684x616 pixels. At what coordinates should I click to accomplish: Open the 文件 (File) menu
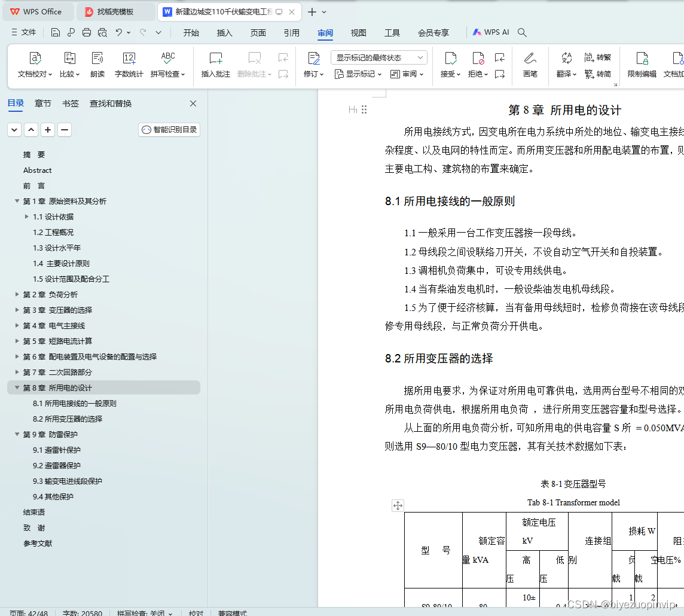[23, 32]
